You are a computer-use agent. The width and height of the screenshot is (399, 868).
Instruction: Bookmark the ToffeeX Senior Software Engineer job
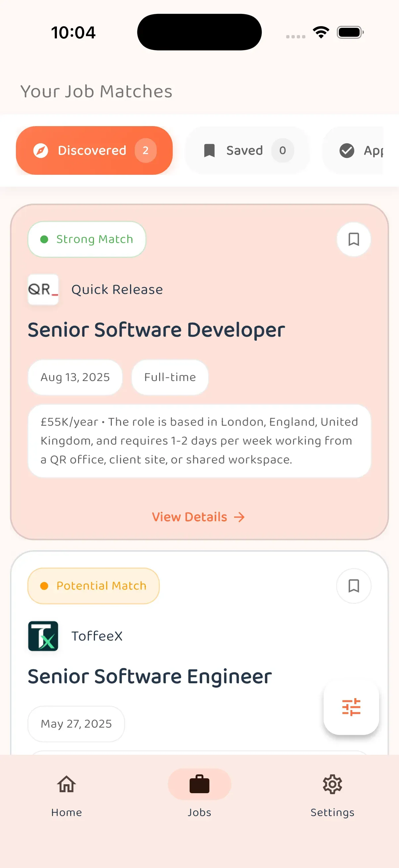click(354, 586)
